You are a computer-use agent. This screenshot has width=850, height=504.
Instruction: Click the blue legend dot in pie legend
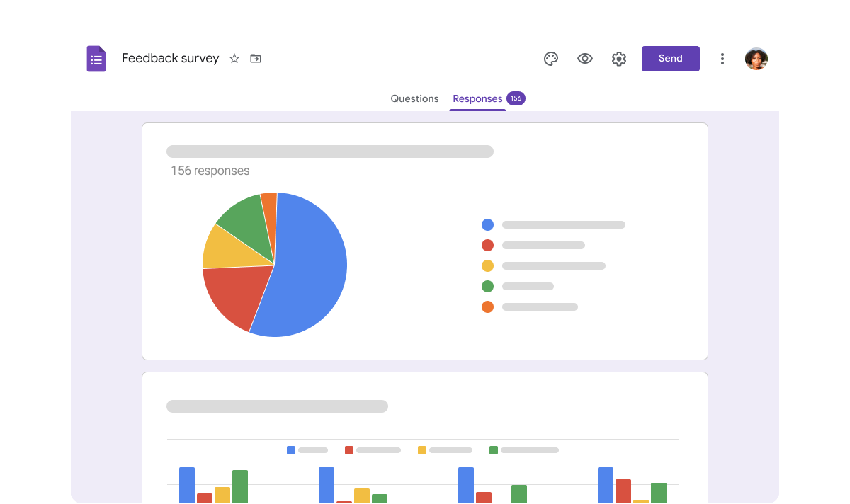pos(487,224)
